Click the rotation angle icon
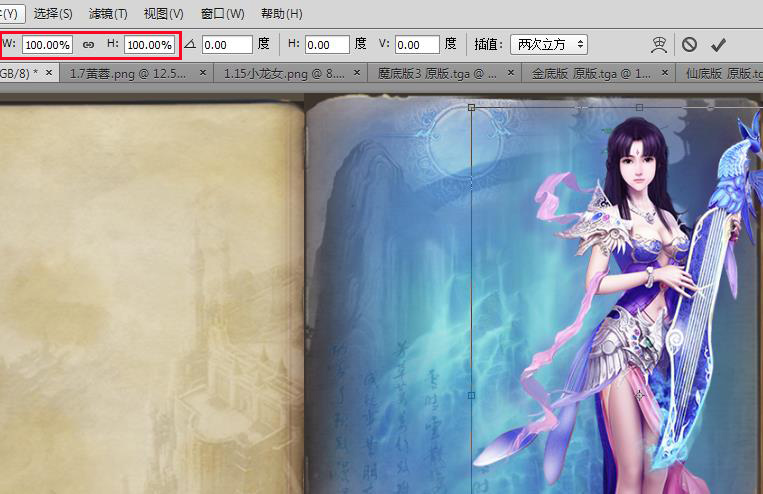 [x=190, y=44]
